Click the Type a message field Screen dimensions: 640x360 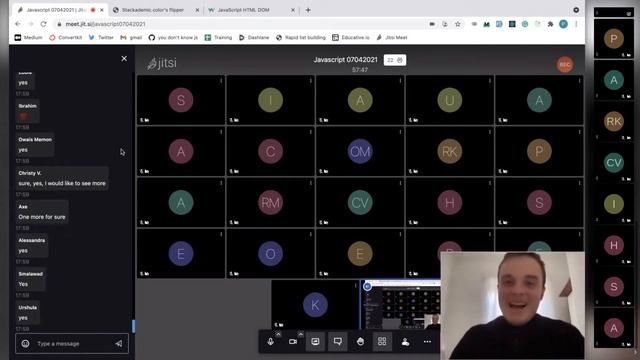coord(72,344)
